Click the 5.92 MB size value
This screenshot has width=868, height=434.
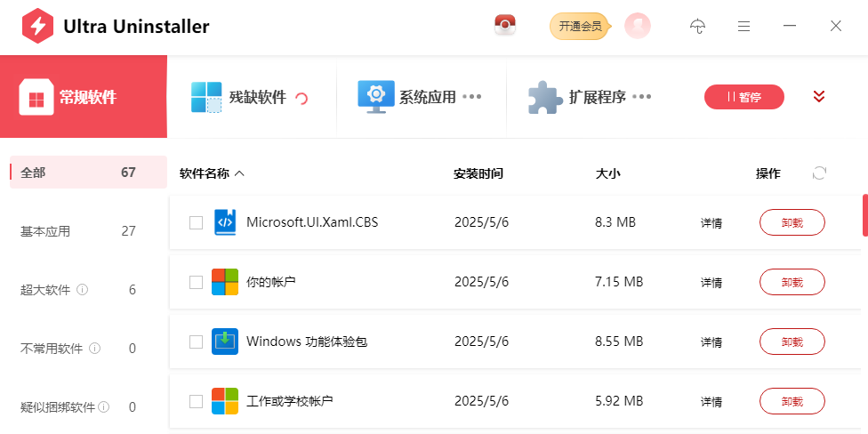(619, 401)
